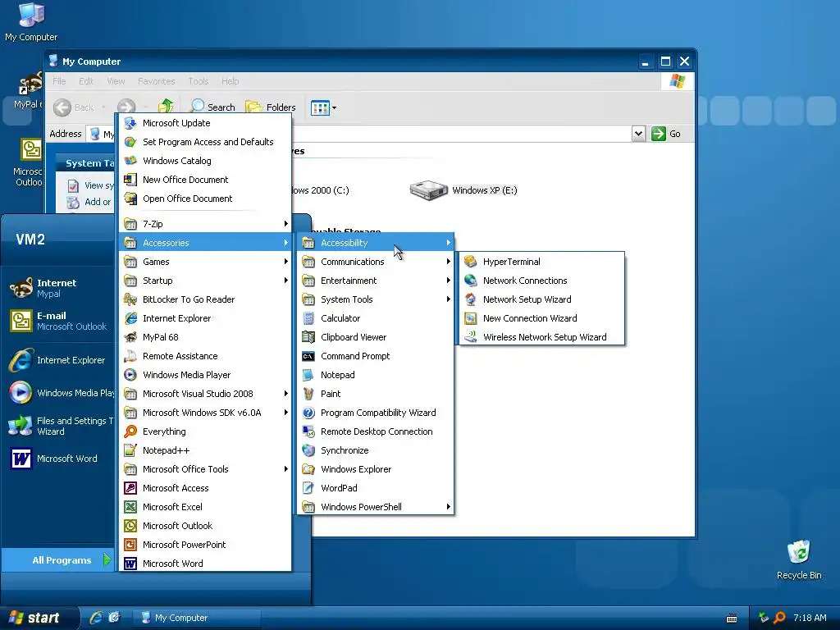Open Notepad from Accessories menu
The height and width of the screenshot is (630, 840).
point(376,374)
